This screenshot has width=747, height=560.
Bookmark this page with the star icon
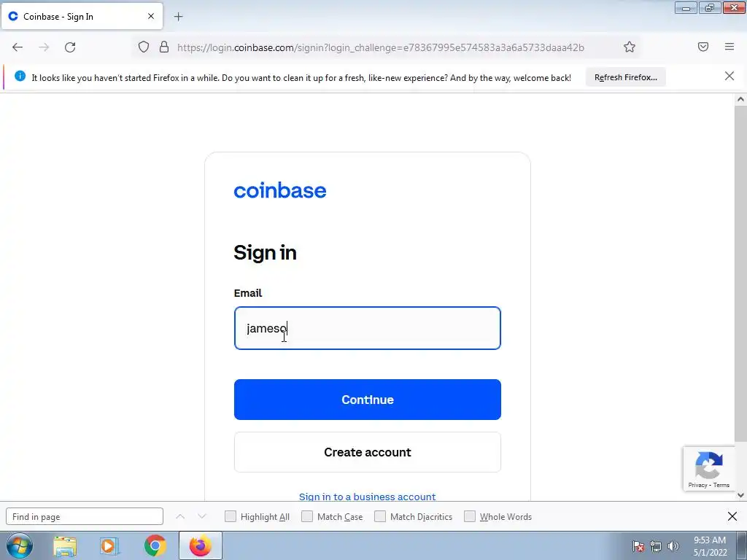(630, 47)
